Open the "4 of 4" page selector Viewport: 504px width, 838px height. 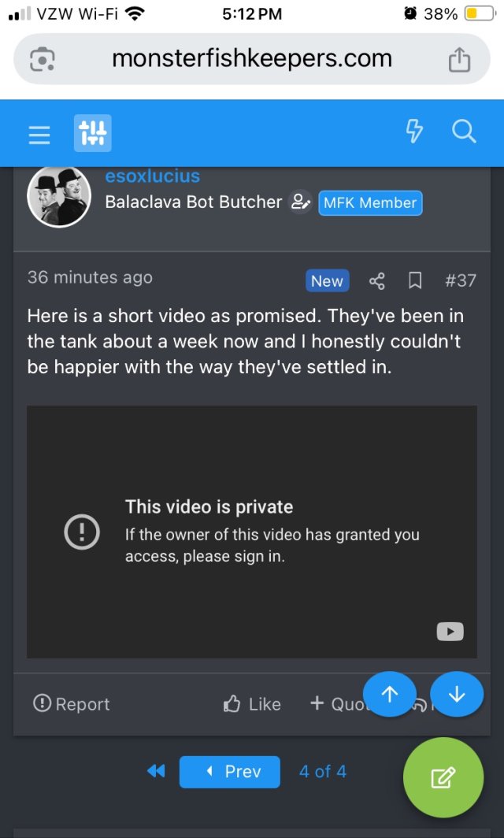[322, 772]
